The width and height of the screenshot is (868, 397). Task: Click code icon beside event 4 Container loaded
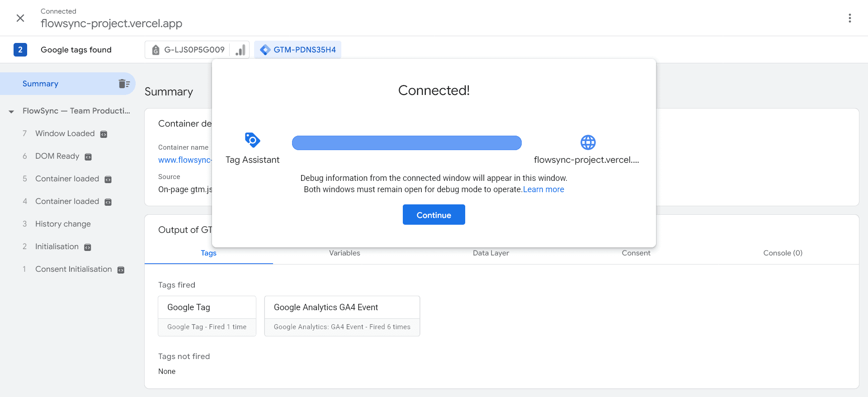[x=108, y=202]
